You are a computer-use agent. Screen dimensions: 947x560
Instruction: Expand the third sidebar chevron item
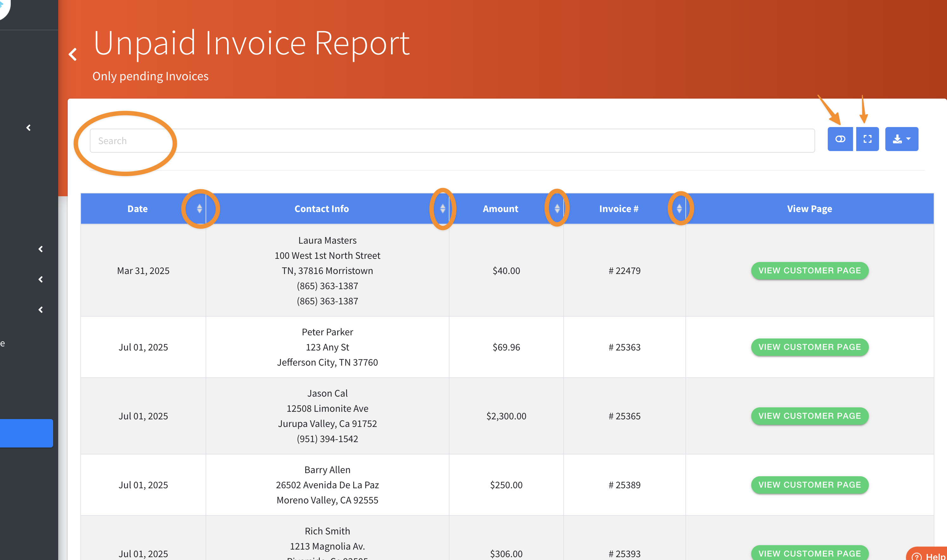click(41, 279)
